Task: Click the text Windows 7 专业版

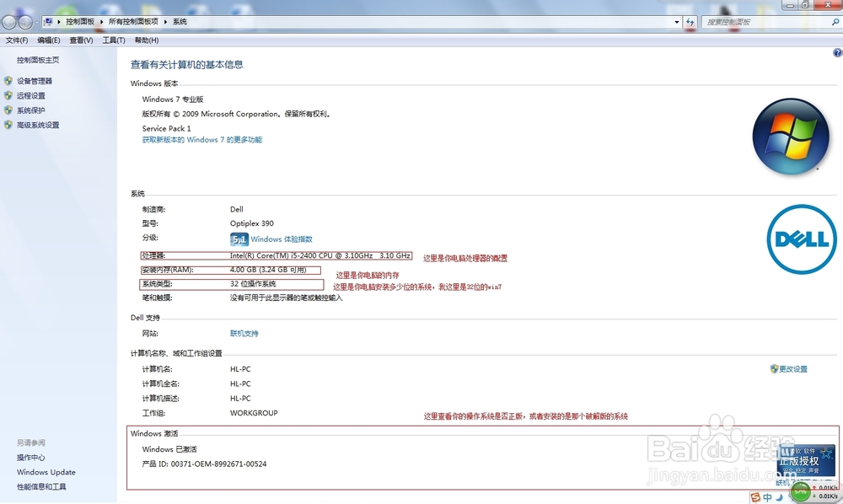Action: point(173,99)
